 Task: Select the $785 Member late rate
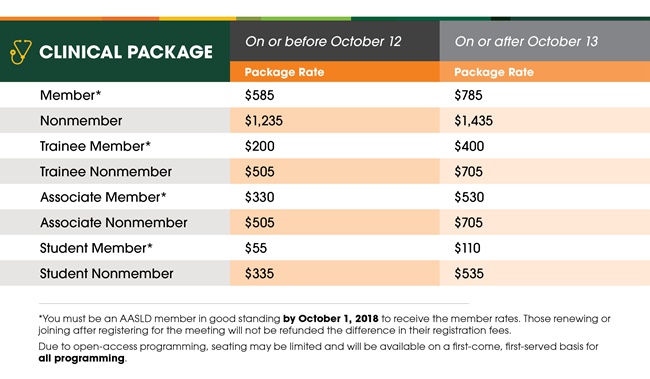[x=468, y=95]
